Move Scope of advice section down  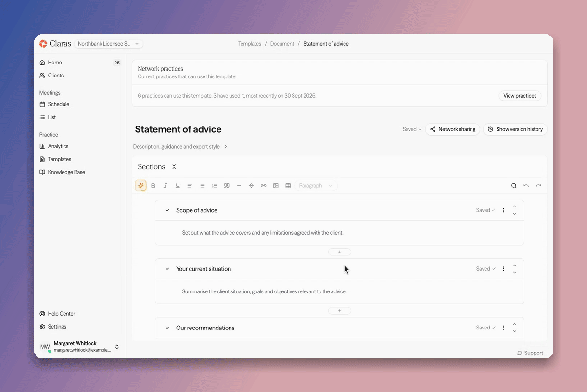515,214
